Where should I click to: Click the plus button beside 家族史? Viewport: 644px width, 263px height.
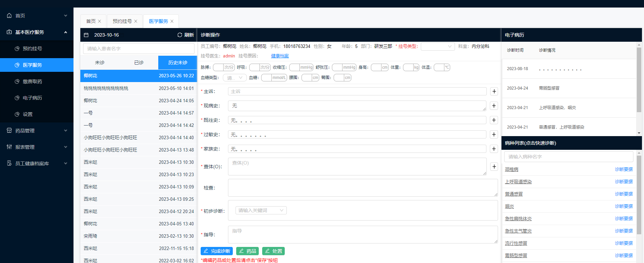click(x=494, y=149)
